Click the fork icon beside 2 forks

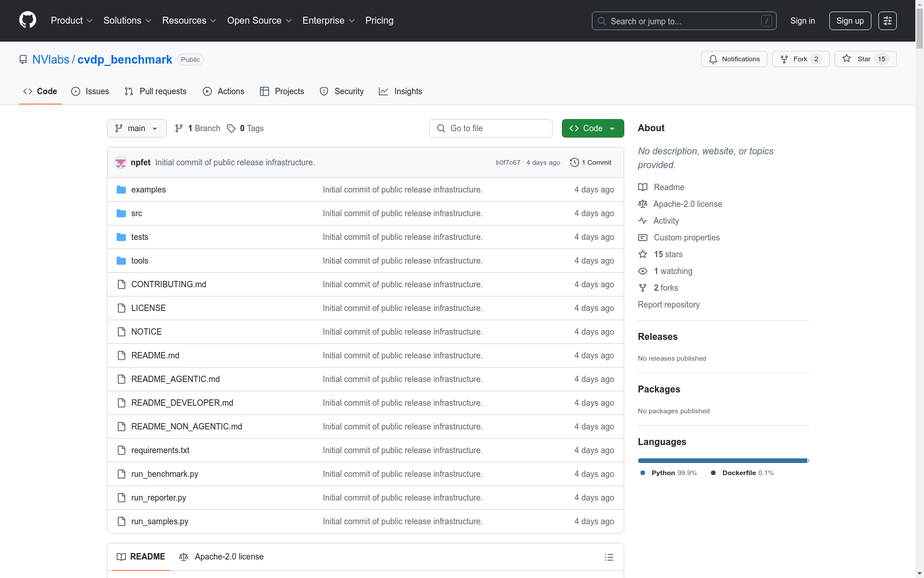pos(643,288)
